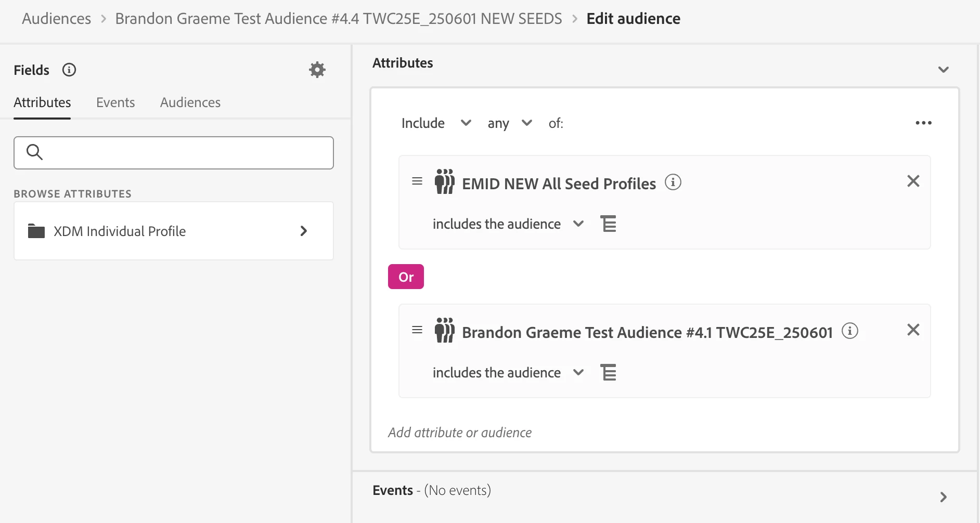Click list icon in Brandon Graeme Test Audience rule
The image size is (980, 523).
click(x=608, y=372)
